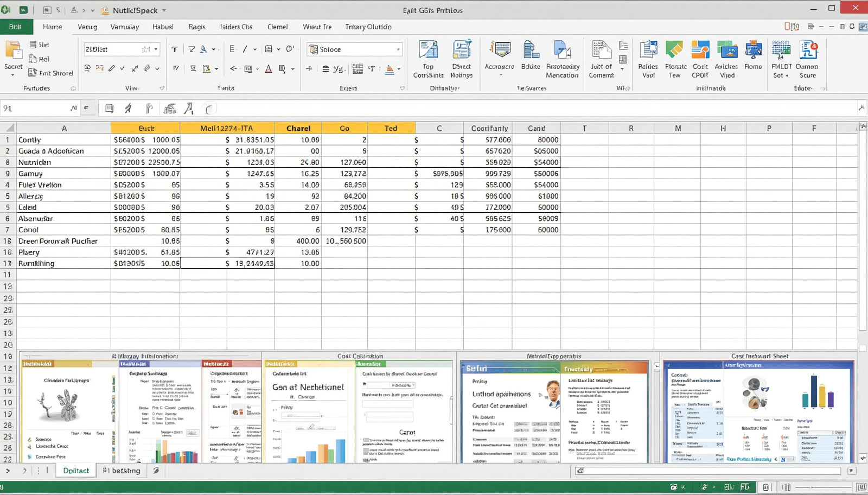Click the Charel column header
Screen dimensions: 868x495
point(298,128)
